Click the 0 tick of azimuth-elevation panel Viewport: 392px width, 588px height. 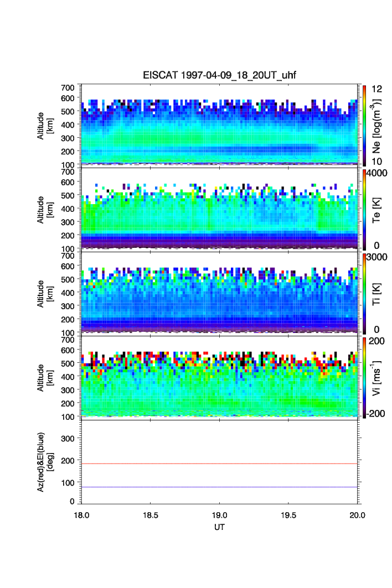pyautogui.click(x=72, y=501)
